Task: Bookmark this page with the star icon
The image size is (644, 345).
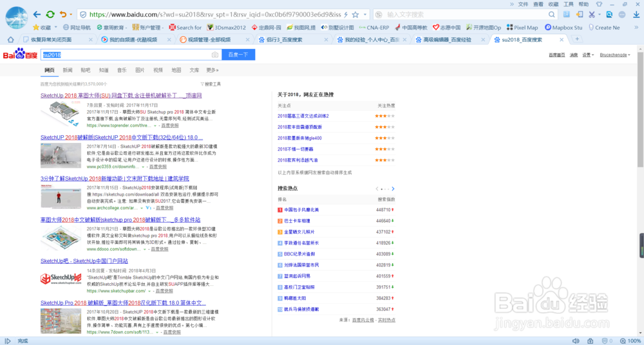Action: 355,14
